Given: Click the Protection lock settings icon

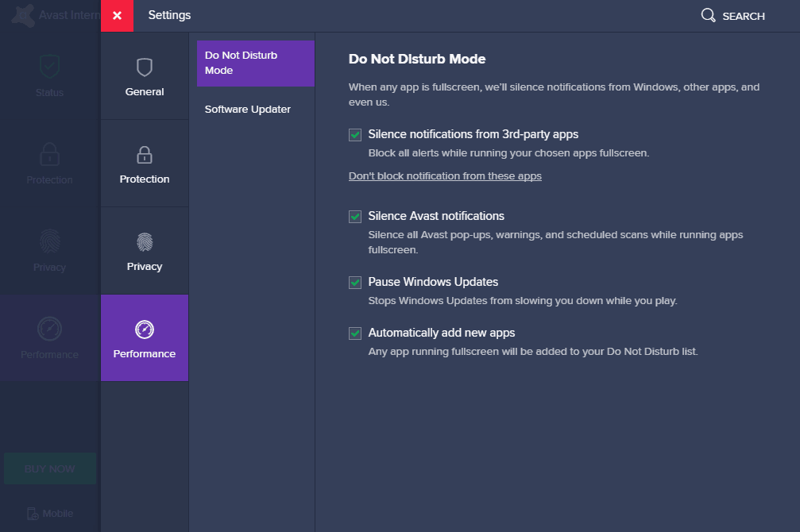Looking at the screenshot, I should pos(144,155).
